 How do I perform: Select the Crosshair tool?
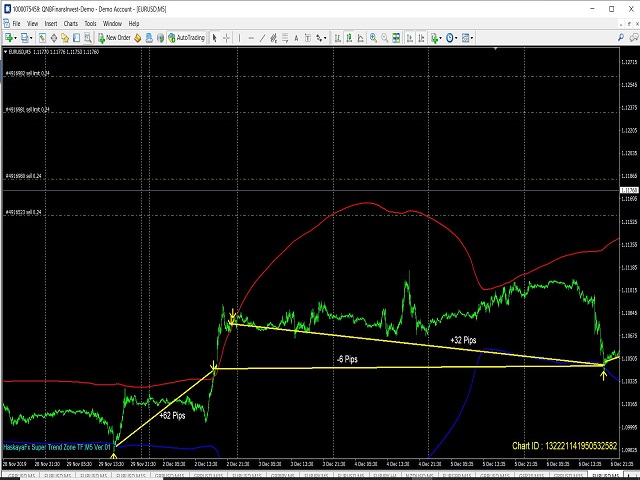226,38
